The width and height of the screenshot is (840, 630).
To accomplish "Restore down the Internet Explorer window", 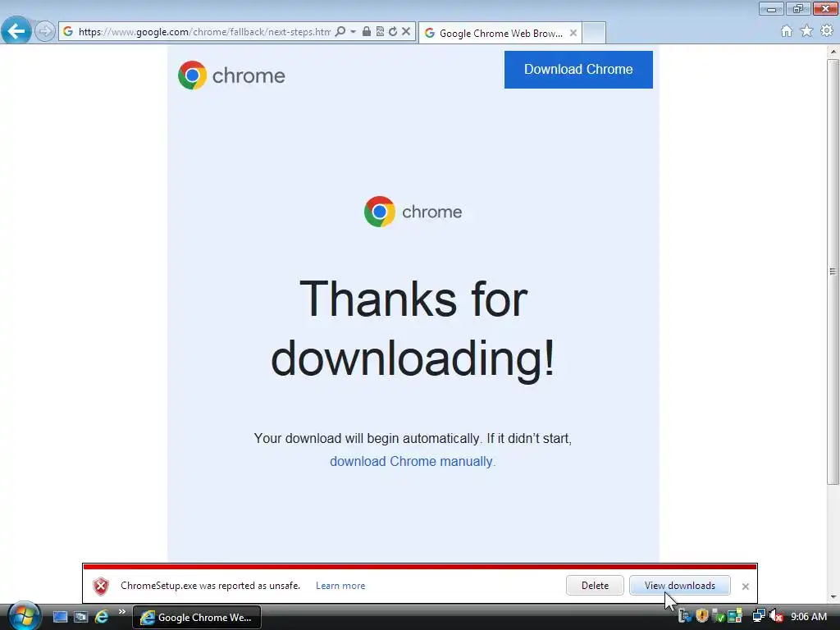I will (797, 8).
